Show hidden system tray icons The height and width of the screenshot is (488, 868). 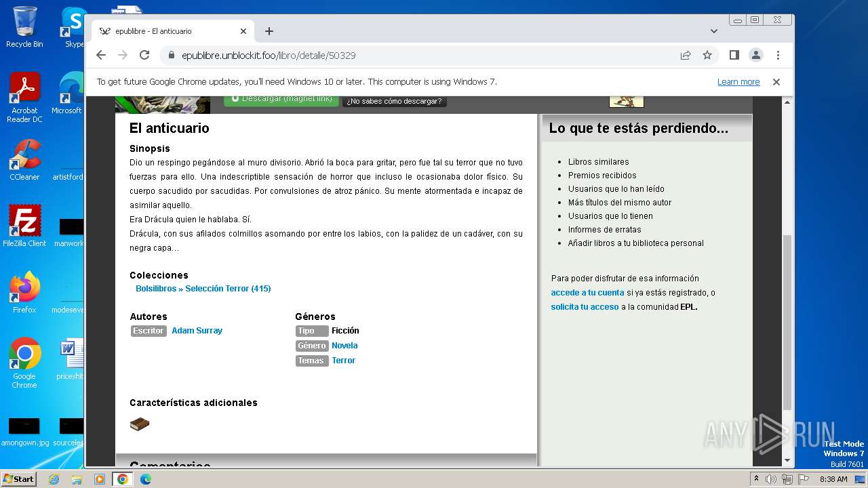[x=757, y=479]
